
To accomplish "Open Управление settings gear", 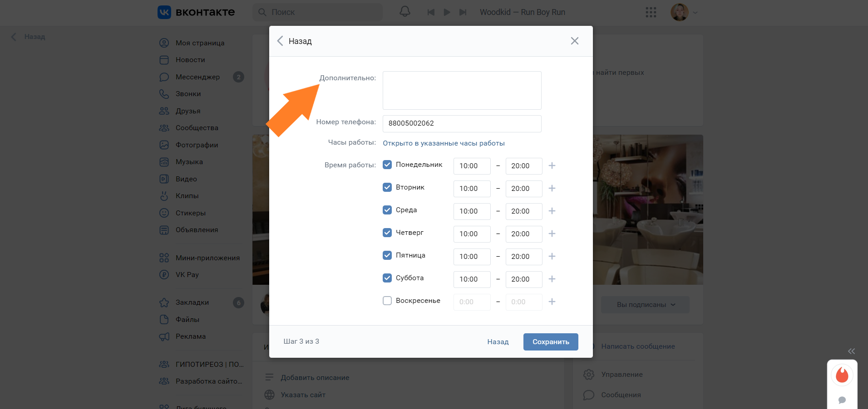I will [589, 375].
